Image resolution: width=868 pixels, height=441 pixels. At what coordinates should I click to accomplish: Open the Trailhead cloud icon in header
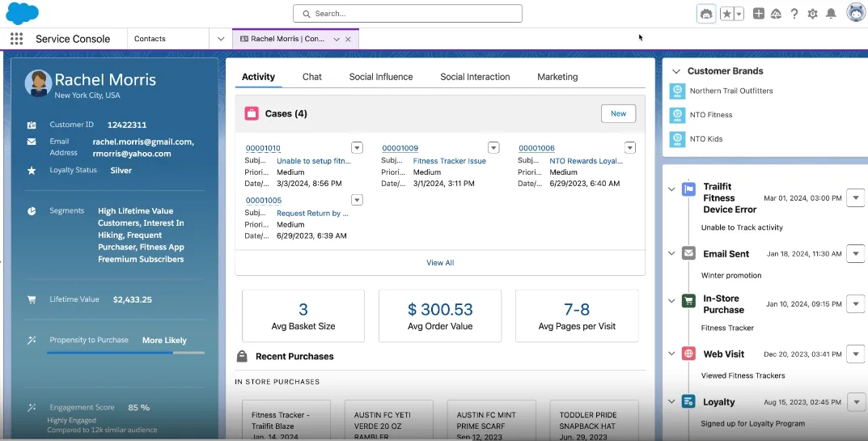(x=776, y=14)
